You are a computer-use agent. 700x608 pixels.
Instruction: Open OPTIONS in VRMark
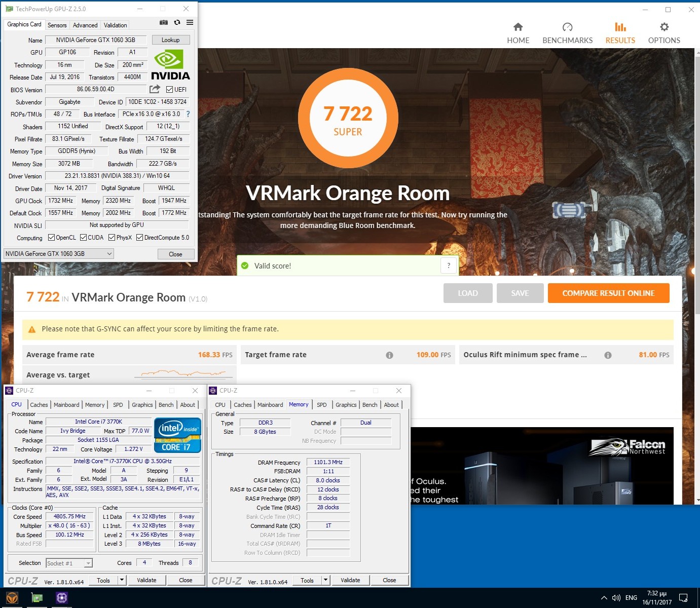[664, 33]
